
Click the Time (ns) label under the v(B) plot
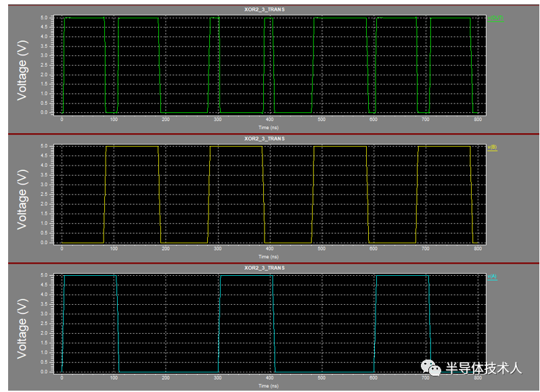tap(269, 257)
